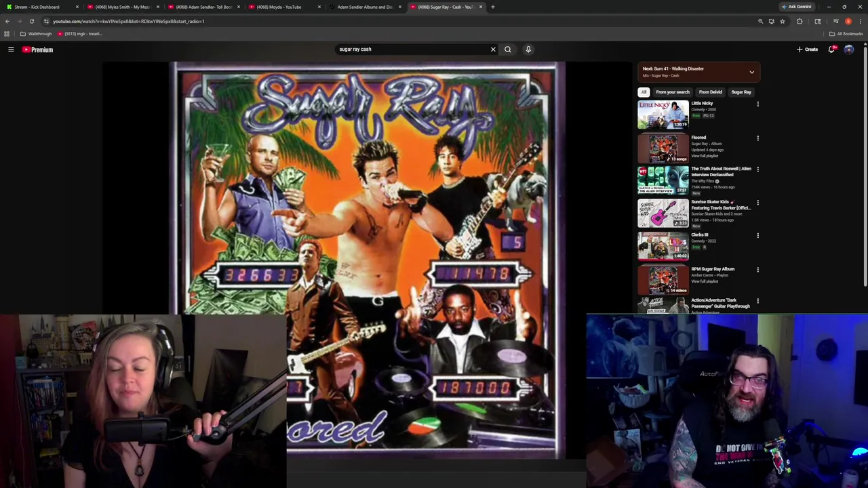Click the browser address bar URL

(x=129, y=21)
